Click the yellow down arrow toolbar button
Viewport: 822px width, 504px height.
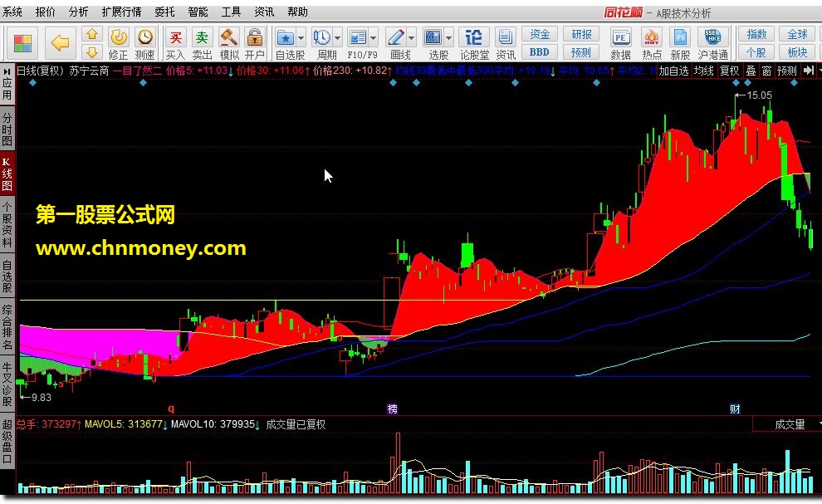pyautogui.click(x=92, y=52)
